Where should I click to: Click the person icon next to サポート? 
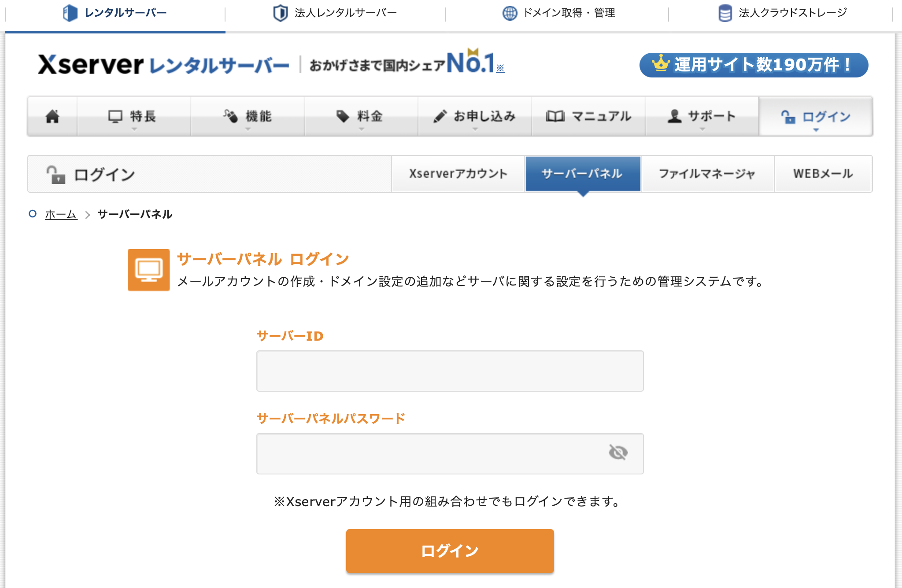tap(674, 116)
